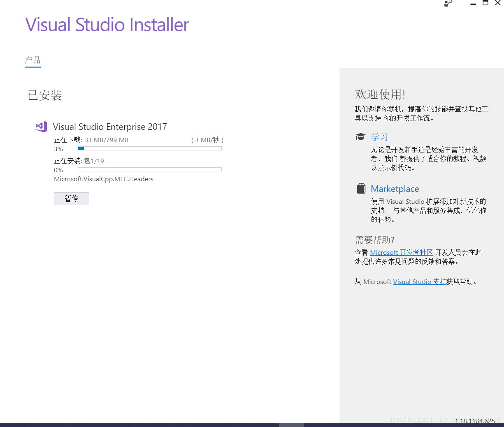Click the Marketplace shopping bag icon

pos(361,189)
